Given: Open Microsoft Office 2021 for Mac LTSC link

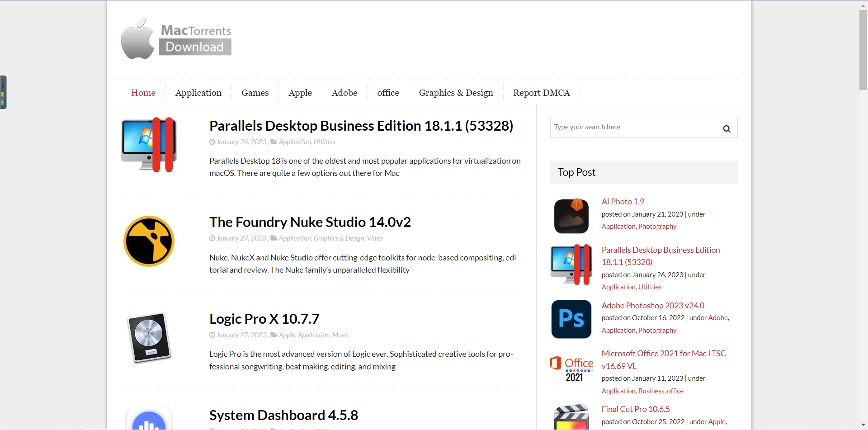Looking at the screenshot, I should pyautogui.click(x=663, y=359).
